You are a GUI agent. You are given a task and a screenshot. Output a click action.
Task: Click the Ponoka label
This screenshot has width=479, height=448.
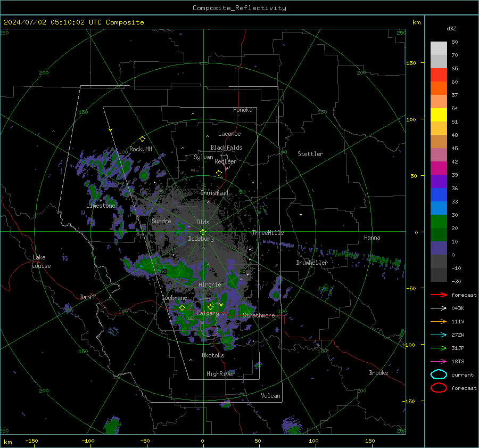[x=243, y=110]
